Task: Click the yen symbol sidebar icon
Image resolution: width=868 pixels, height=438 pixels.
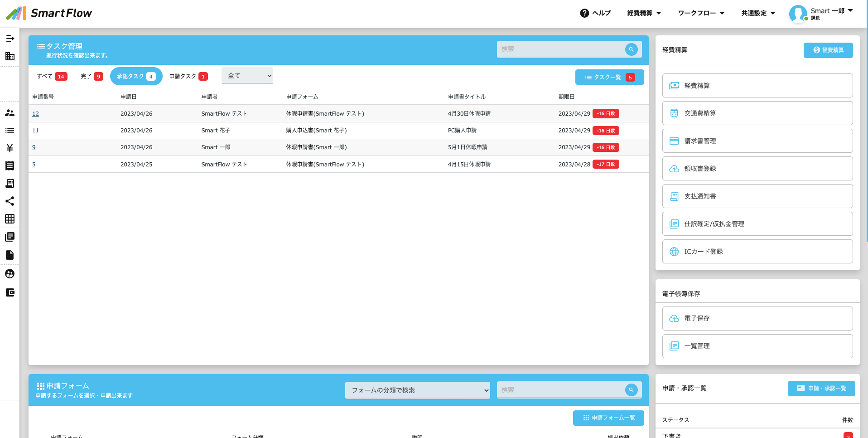Action: coord(10,148)
